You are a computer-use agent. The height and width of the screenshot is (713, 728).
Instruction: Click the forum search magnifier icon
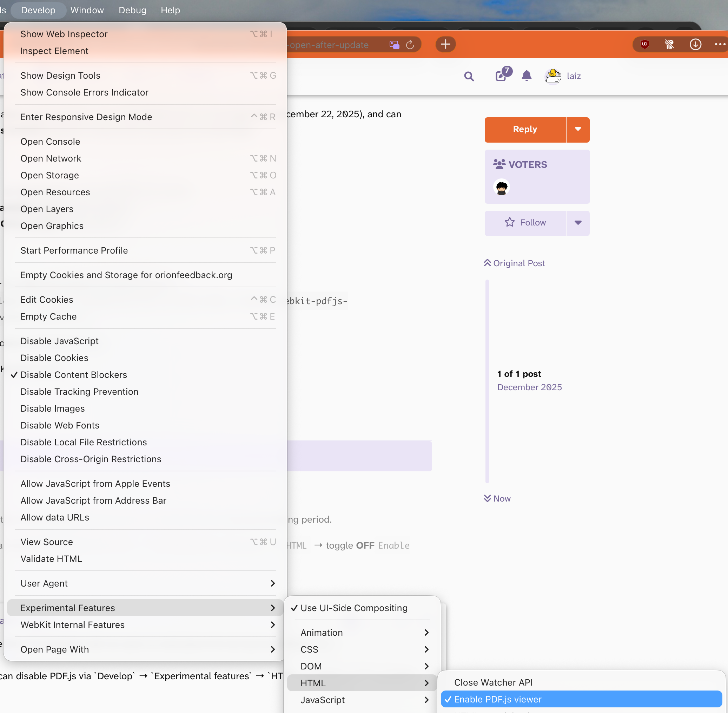469,77
